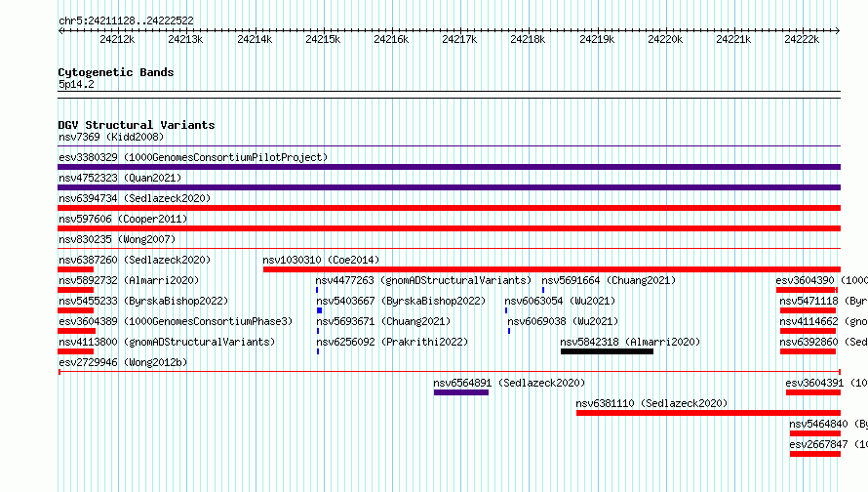The image size is (868, 492).
Task: Click the purple bar under nsv4752323
Action: [449, 187]
